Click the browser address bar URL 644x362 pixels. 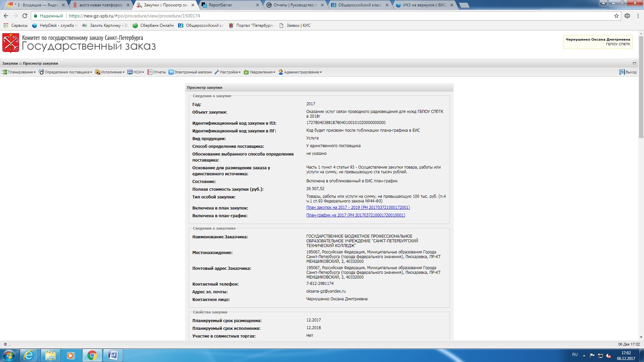134,16
